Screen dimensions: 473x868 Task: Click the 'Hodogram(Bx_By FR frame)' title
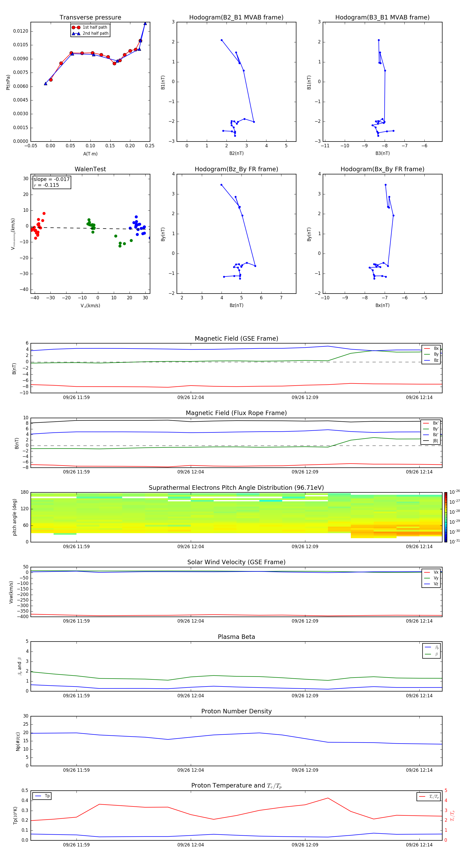(x=382, y=169)
